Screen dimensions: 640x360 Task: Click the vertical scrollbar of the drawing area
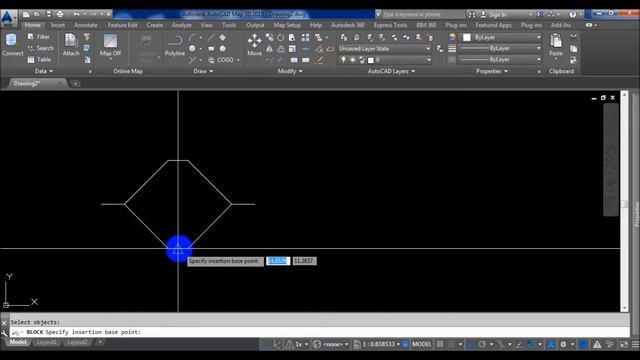[x=624, y=201]
